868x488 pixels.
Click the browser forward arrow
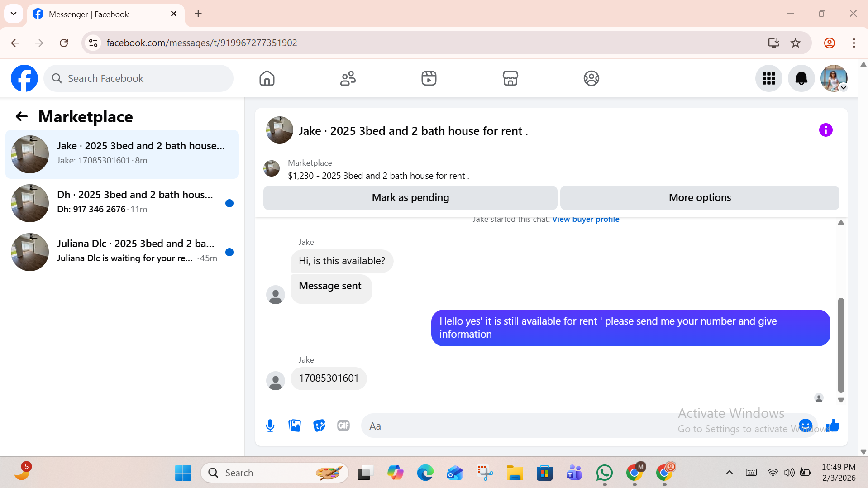[39, 43]
